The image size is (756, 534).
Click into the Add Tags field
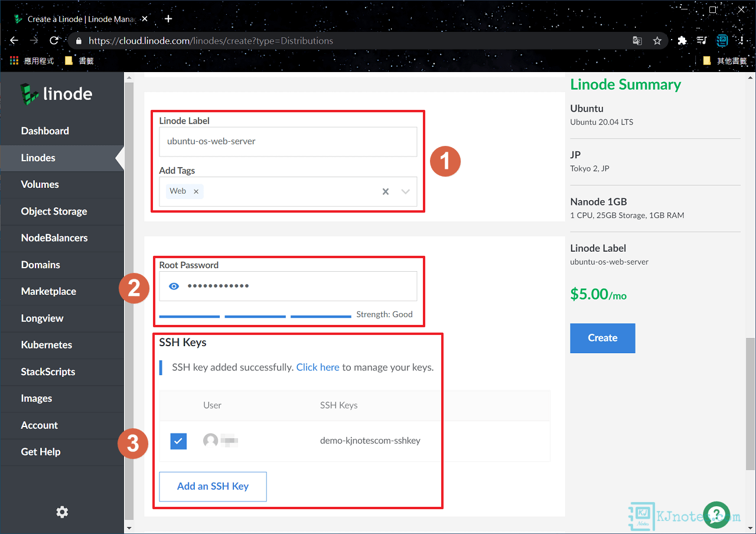(288, 191)
